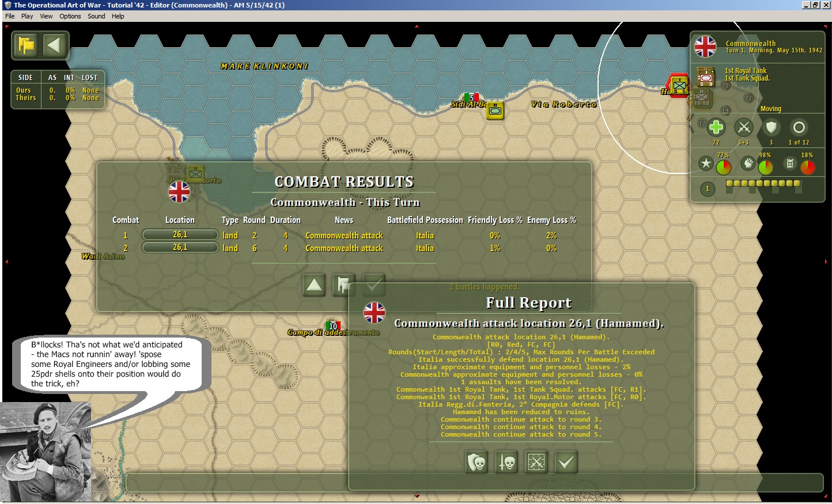
Task: Confirm Full Report with the checkmark button
Action: pyautogui.click(x=566, y=462)
